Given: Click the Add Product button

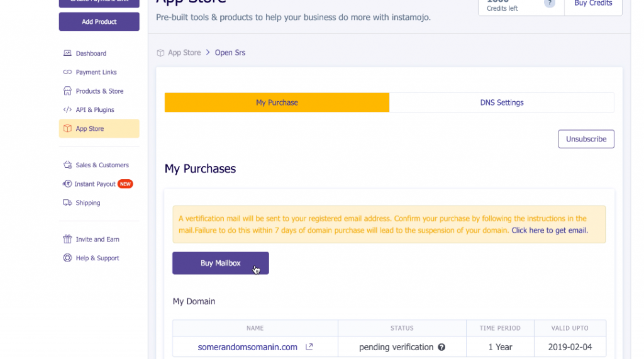Looking at the screenshot, I should [99, 21].
